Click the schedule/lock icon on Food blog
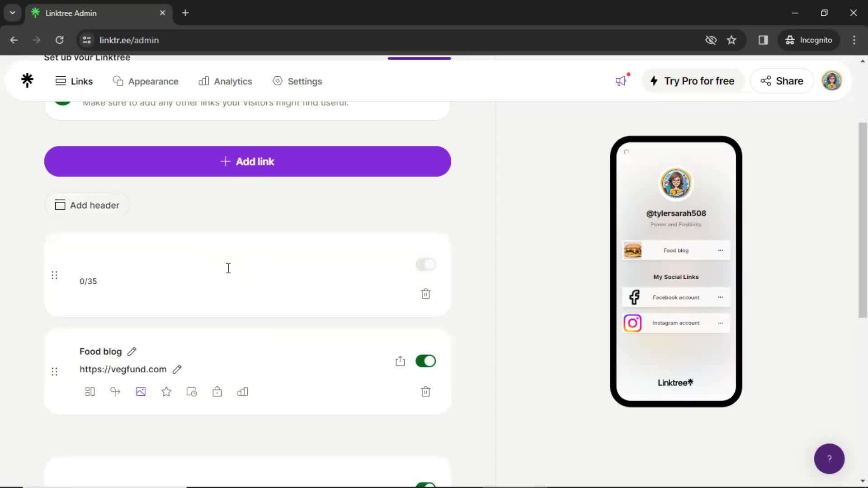Image resolution: width=868 pixels, height=488 pixels. pyautogui.click(x=217, y=391)
